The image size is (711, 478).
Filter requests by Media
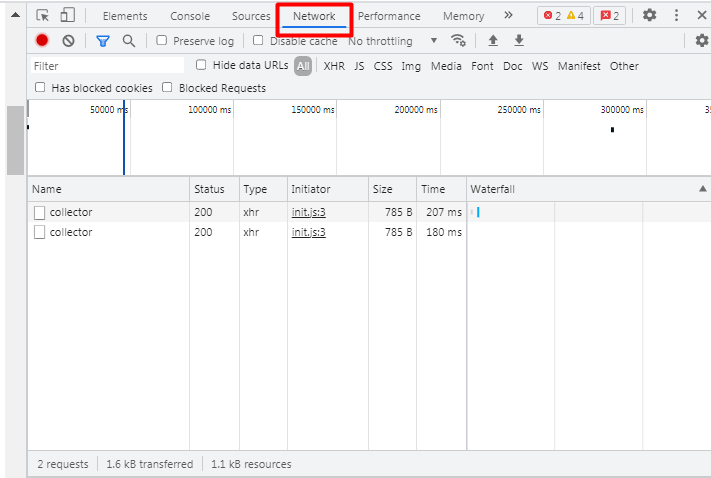tap(446, 66)
